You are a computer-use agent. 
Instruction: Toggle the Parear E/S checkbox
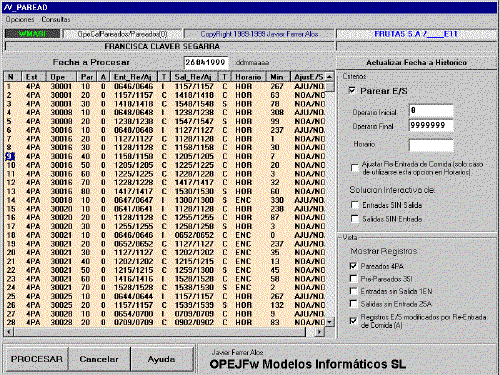(x=352, y=91)
